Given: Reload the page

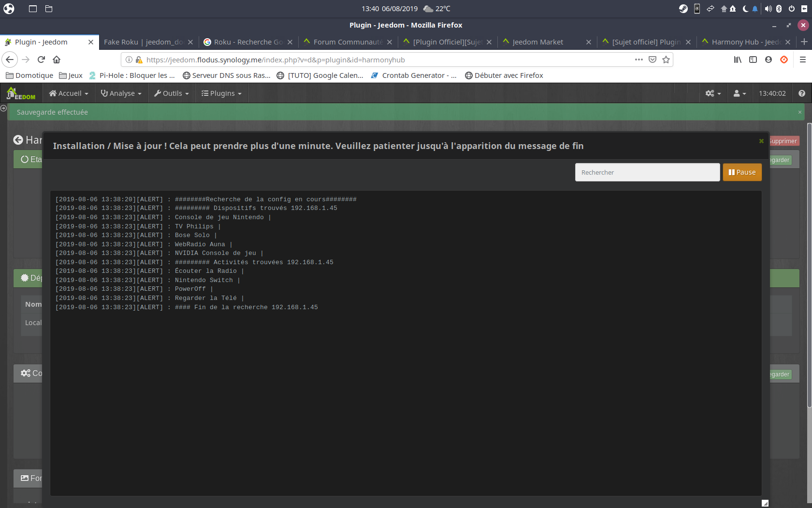Looking at the screenshot, I should (x=42, y=60).
